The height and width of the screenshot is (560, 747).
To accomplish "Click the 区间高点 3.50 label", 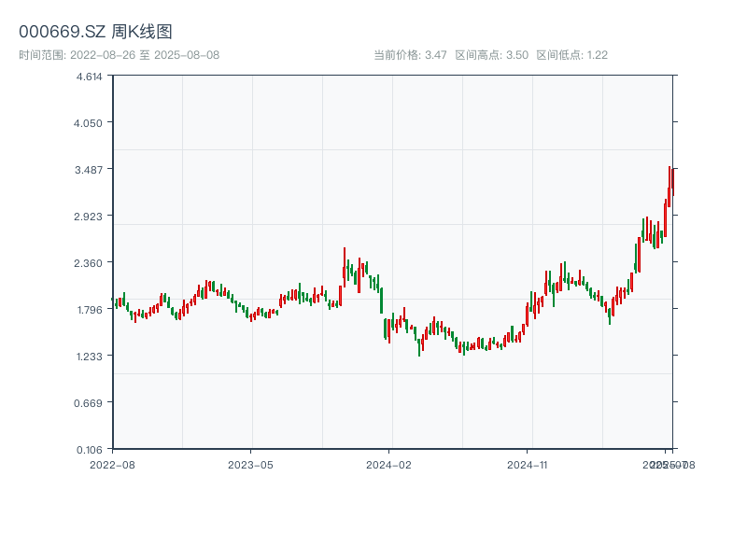I will tap(491, 55).
